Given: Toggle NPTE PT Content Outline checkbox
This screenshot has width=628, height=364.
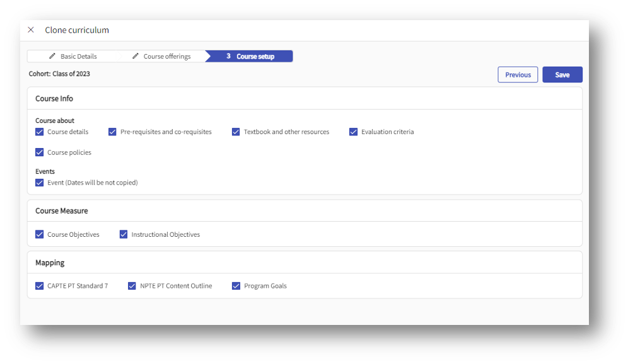Looking at the screenshot, I should pos(132,286).
